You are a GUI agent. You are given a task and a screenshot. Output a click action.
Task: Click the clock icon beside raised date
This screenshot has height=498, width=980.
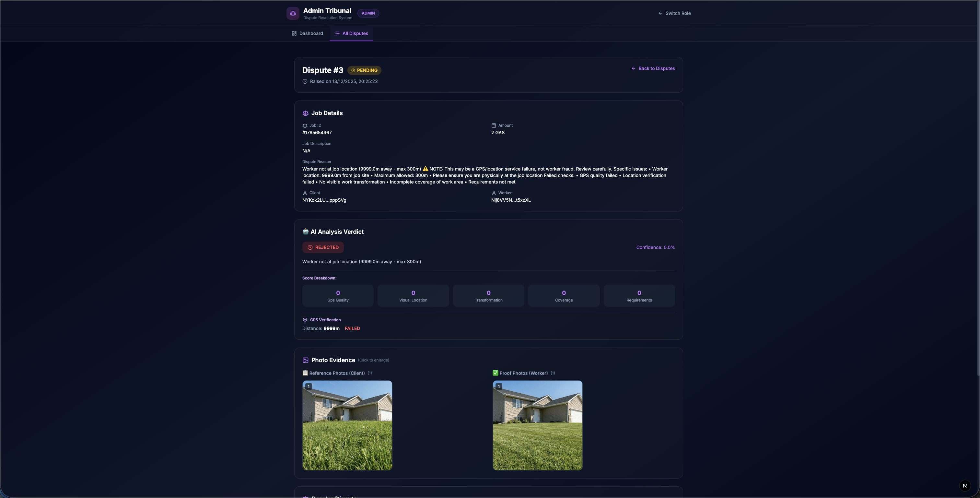[305, 81]
